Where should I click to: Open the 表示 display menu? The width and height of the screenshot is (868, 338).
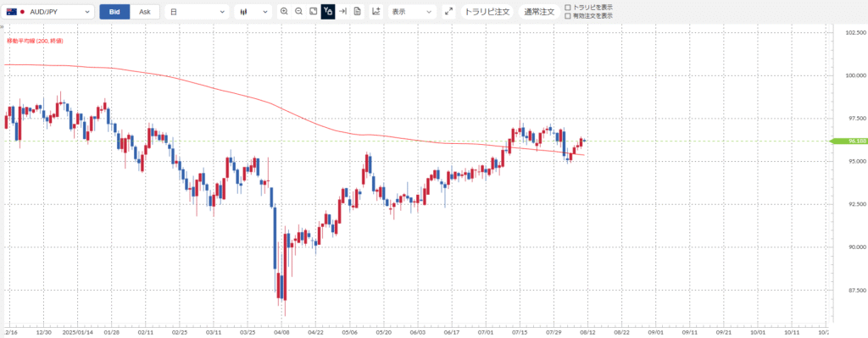pyautogui.click(x=412, y=12)
